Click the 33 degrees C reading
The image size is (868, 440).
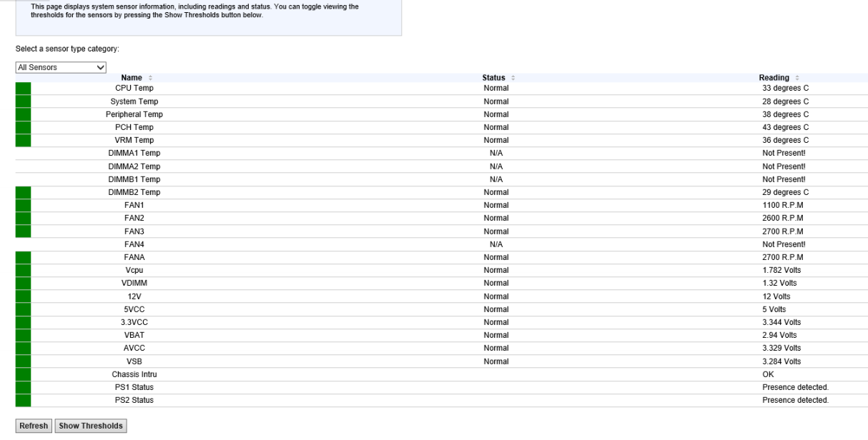[786, 89]
